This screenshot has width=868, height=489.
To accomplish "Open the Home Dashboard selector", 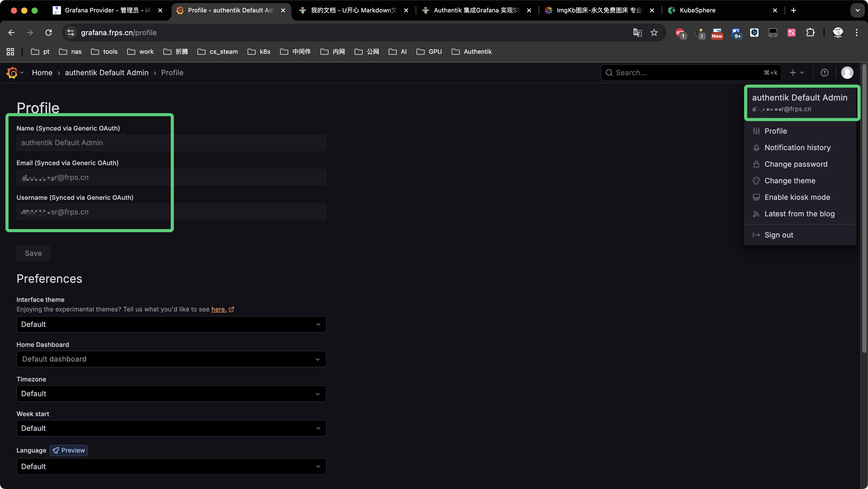I will click(171, 359).
